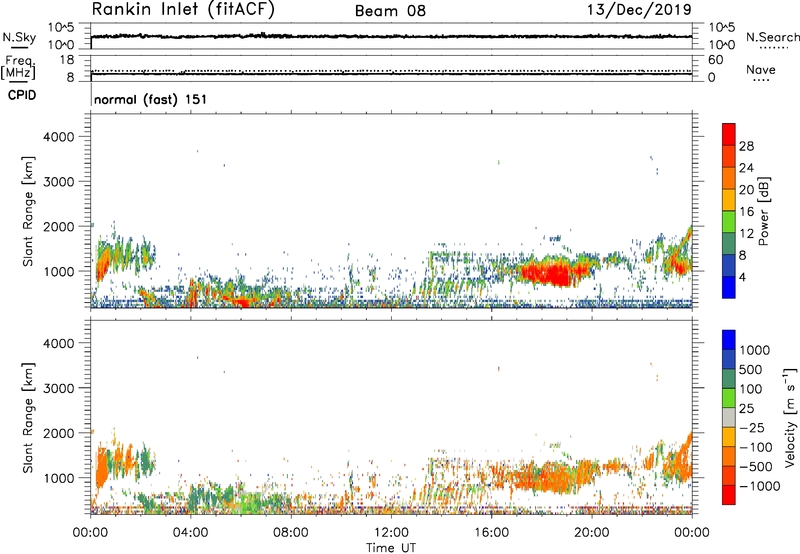800x554 pixels.
Task: Click the "Time UT" axis title
Action: click(x=391, y=548)
